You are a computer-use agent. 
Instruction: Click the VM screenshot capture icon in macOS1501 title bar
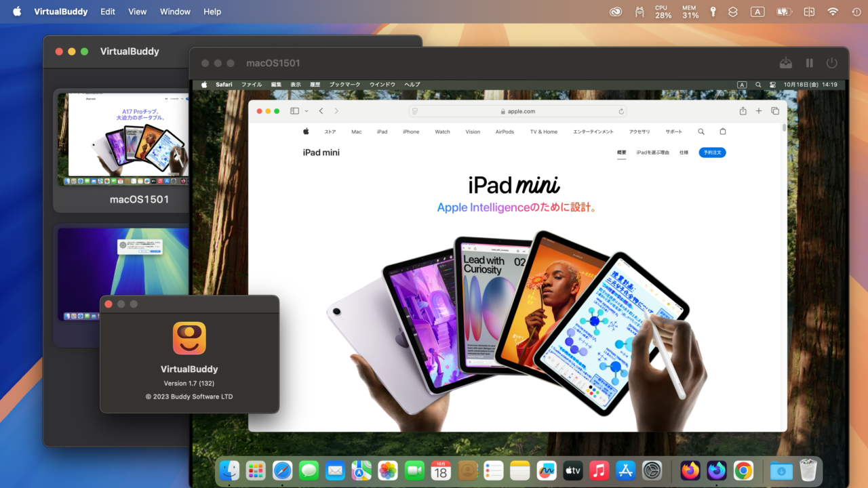coord(785,63)
